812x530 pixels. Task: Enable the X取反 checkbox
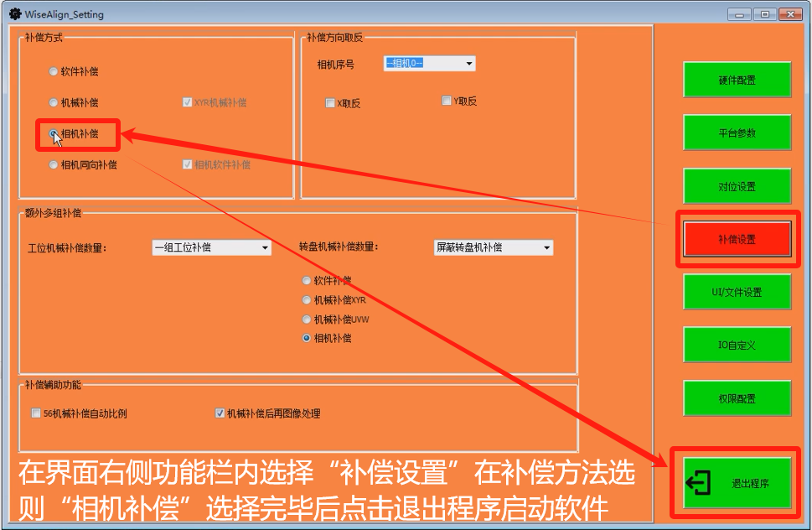pyautogui.click(x=330, y=103)
